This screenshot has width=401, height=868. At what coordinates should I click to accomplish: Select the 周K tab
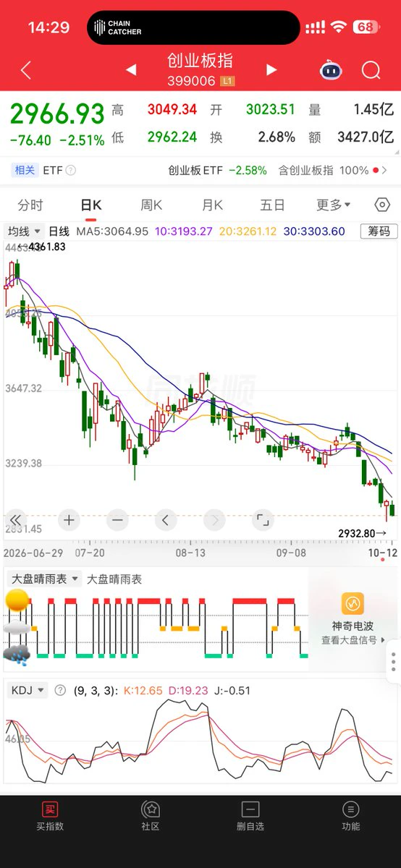point(151,205)
